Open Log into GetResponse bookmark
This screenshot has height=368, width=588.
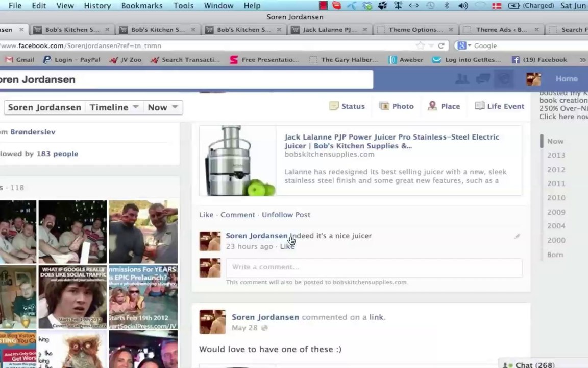point(467,60)
